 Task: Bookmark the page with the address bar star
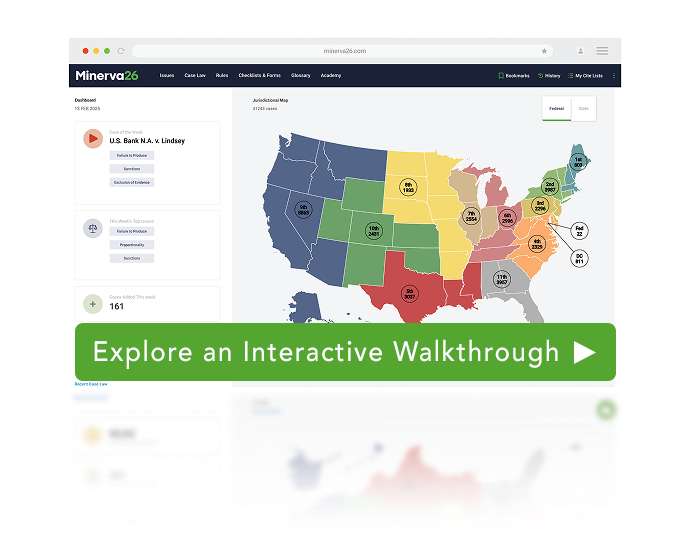(544, 50)
